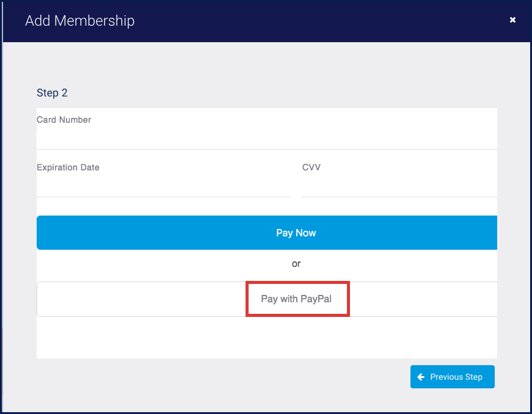Click the blank white area below PayPal button
This screenshot has width=532, height=414.
[x=267, y=338]
